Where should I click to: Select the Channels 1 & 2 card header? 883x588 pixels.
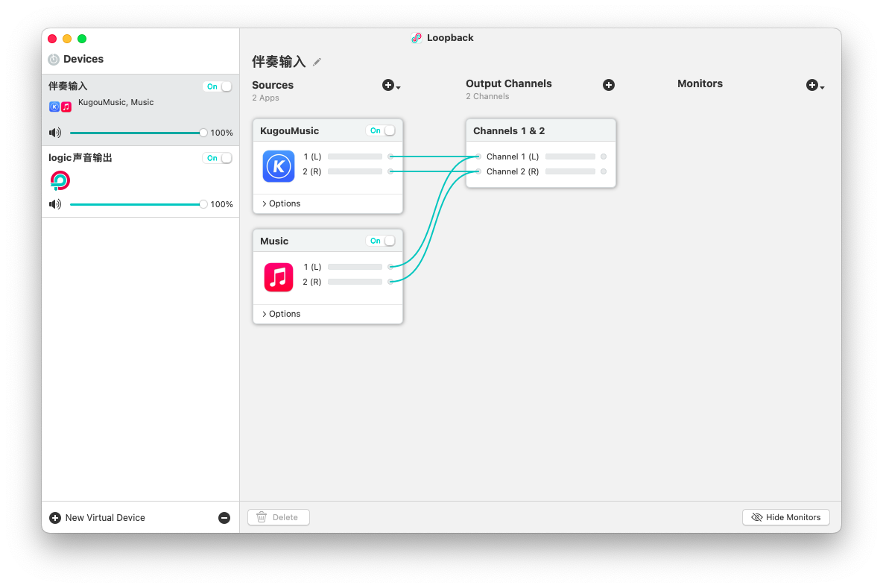tap(541, 130)
